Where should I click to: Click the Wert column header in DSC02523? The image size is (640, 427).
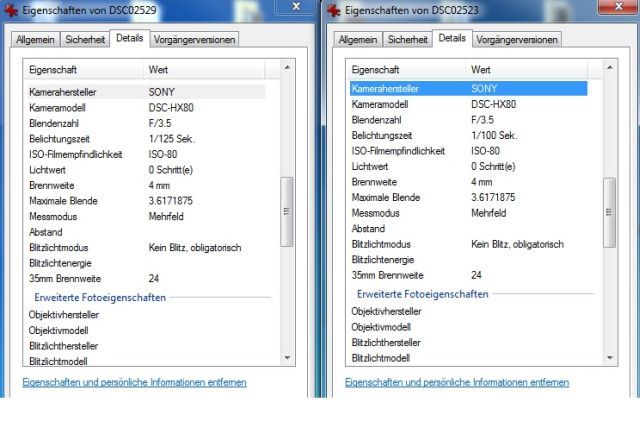527,70
